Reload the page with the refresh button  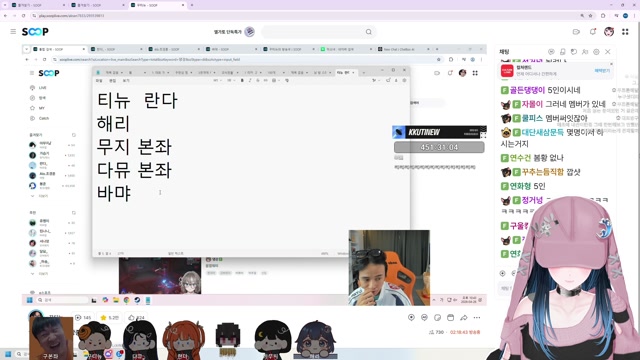click(23, 16)
